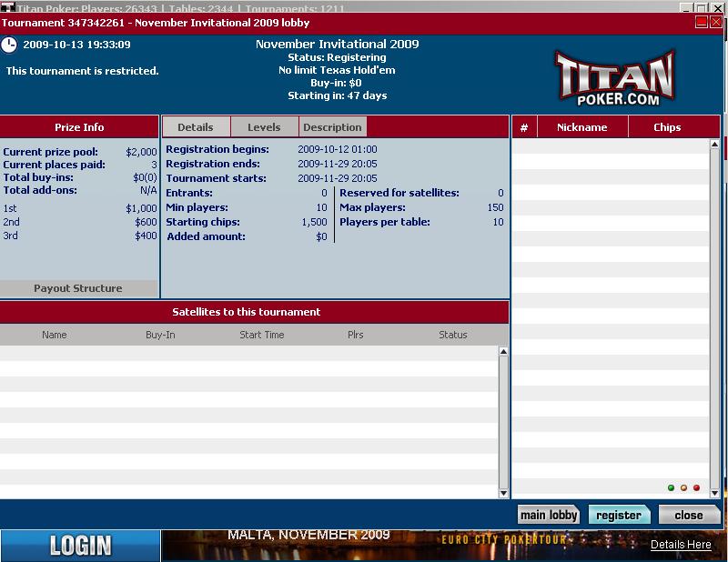The image size is (728, 562).
Task: Click the player list scroll down arrow
Action: [x=714, y=493]
